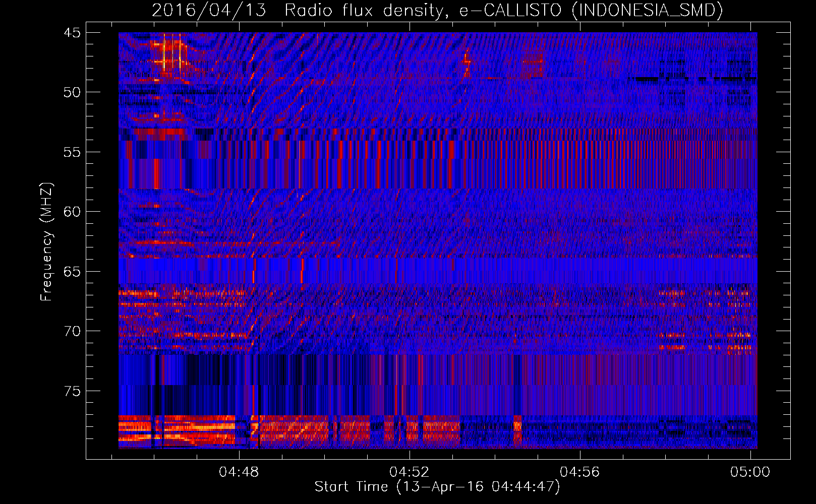Click the 75 frequency tick label
This screenshot has height=504, width=816.
click(72, 391)
